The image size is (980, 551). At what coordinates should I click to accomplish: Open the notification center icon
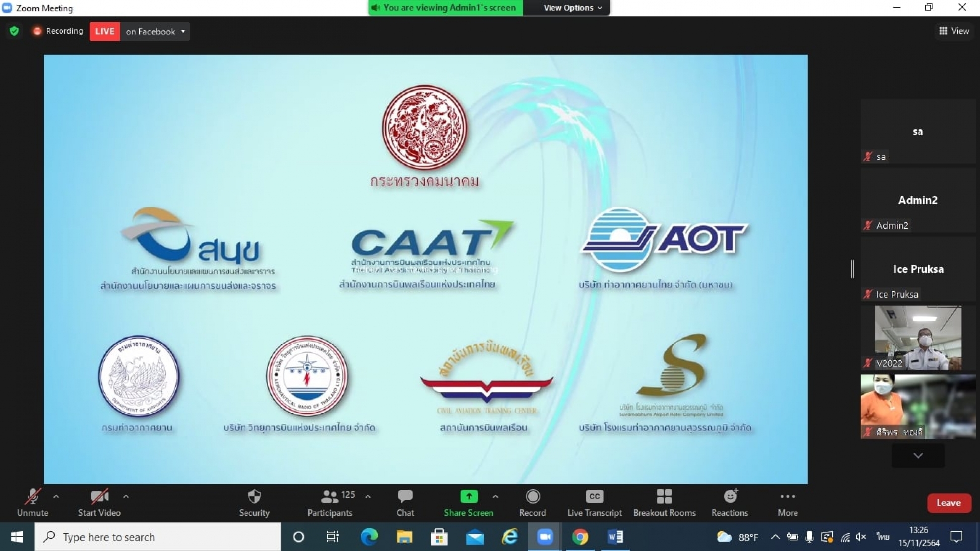[x=956, y=537]
